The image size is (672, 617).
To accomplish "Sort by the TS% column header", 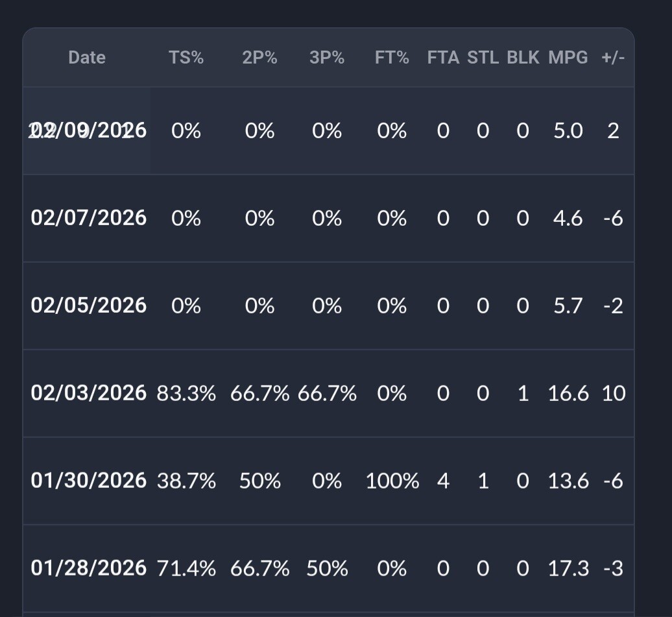I will 186,58.
